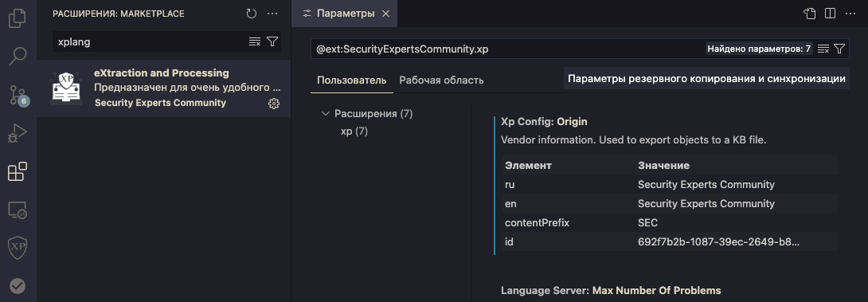Click РАСШИРЕНИЯ: MARKETPLACE panel title

coord(119,14)
